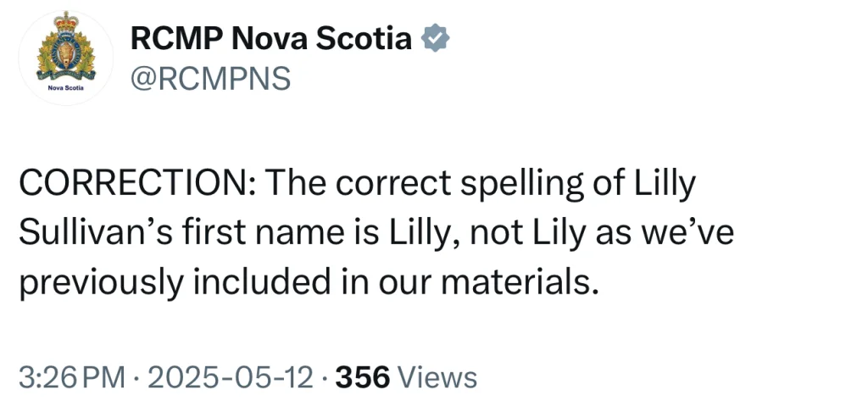Open the RCMP Nova Scotia profile picture
Viewport: 868px width, 418px height.
click(x=64, y=58)
